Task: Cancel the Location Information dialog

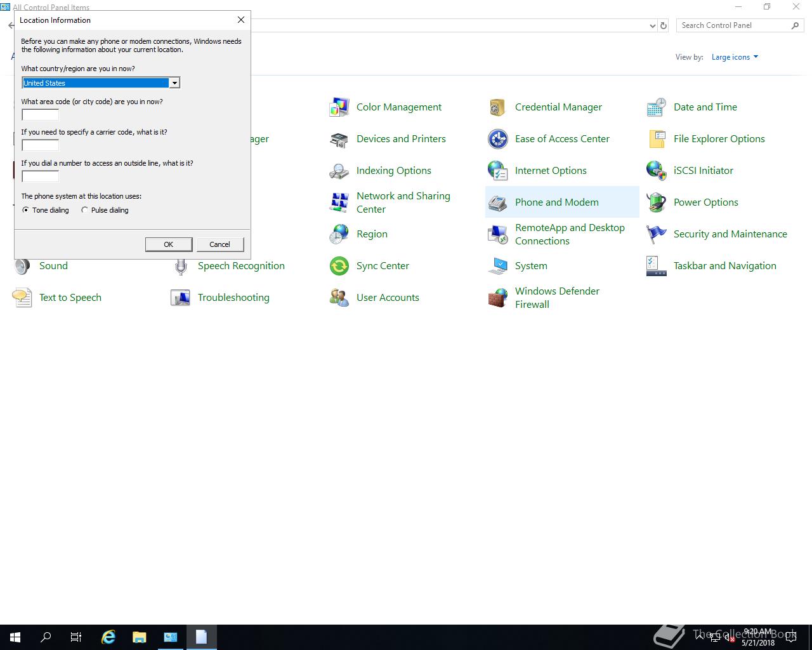Action: (x=219, y=244)
